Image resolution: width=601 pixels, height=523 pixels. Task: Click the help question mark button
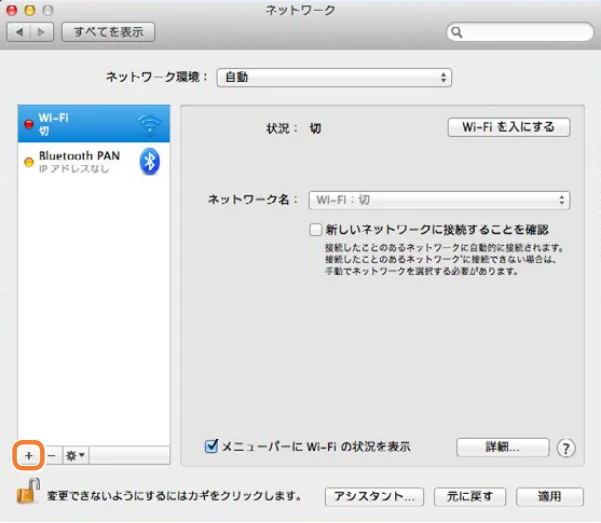[x=566, y=448]
